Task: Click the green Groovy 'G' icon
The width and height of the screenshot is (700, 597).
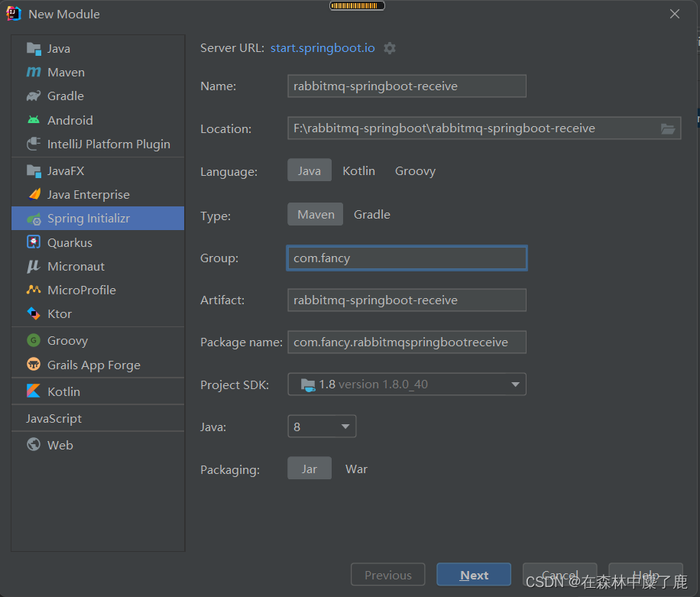Action: [x=34, y=340]
